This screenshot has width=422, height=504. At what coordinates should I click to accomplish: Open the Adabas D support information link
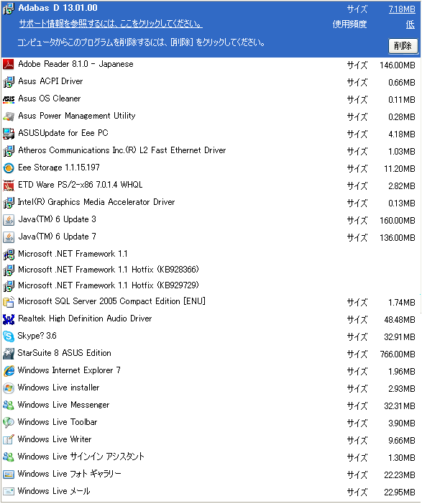111,24
